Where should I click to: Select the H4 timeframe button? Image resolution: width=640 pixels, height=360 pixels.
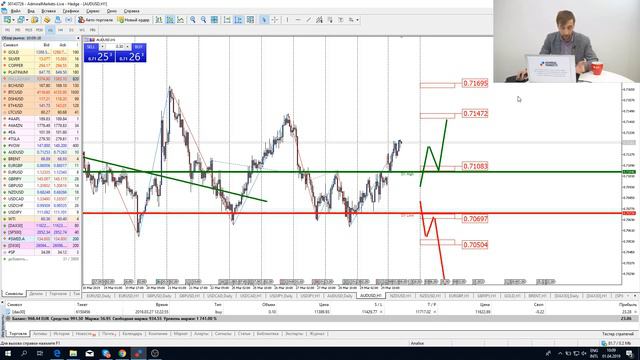(61, 30)
